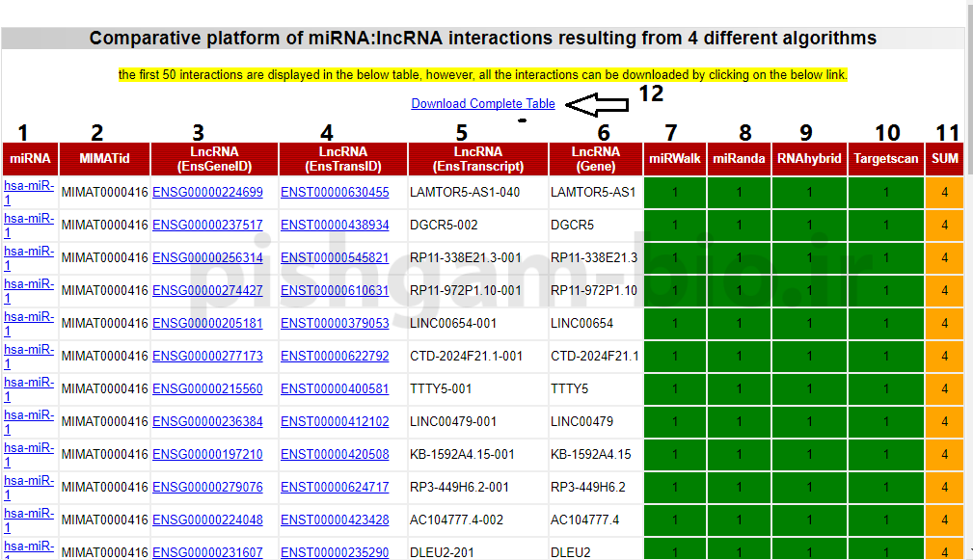
Task: Click the ENSG00000231607 link for DLEU2
Action: [x=207, y=552]
